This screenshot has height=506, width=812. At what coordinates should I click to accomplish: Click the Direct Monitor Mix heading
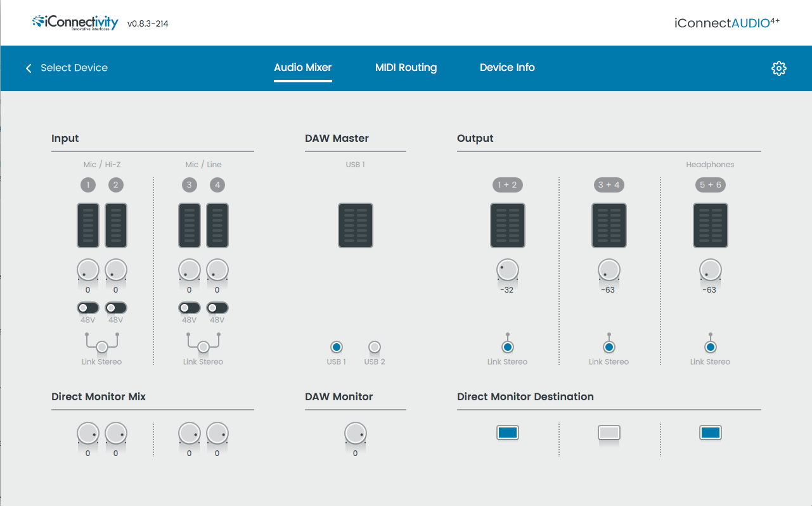[98, 397]
